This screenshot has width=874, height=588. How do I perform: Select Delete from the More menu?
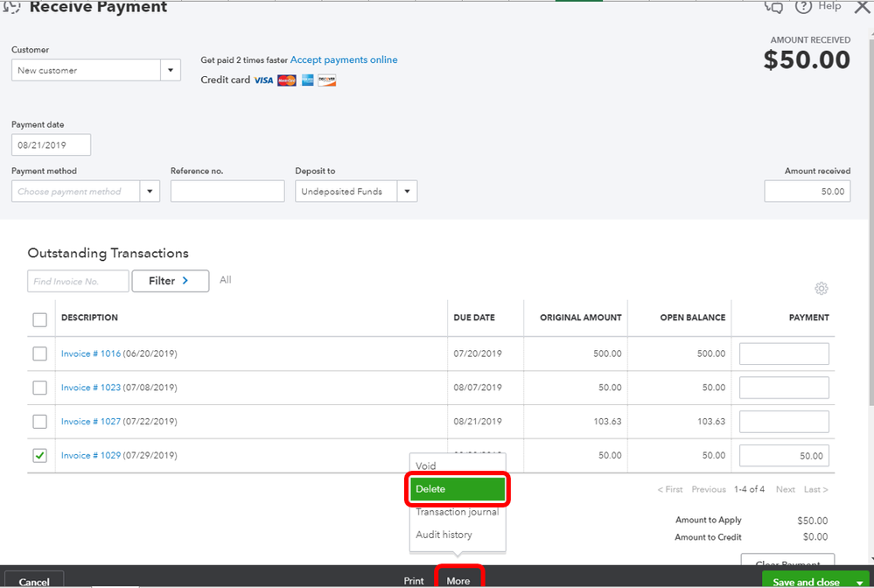(457, 489)
